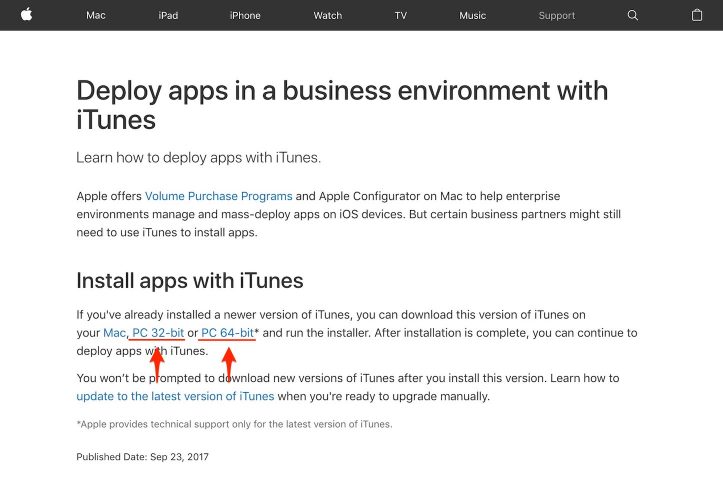723x500 pixels.
Task: Go to the iPad section
Action: (168, 15)
